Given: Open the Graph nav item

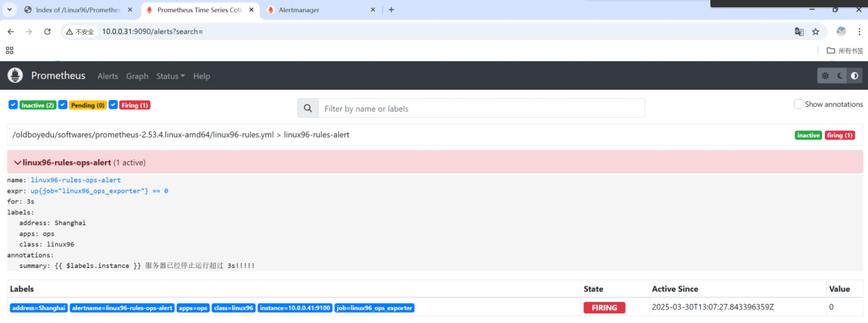Looking at the screenshot, I should 137,76.
